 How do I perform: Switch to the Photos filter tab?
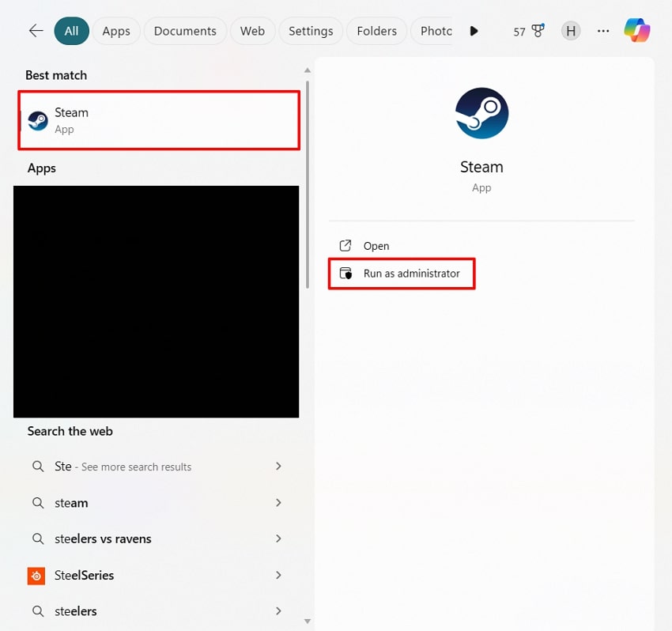pyautogui.click(x=432, y=31)
